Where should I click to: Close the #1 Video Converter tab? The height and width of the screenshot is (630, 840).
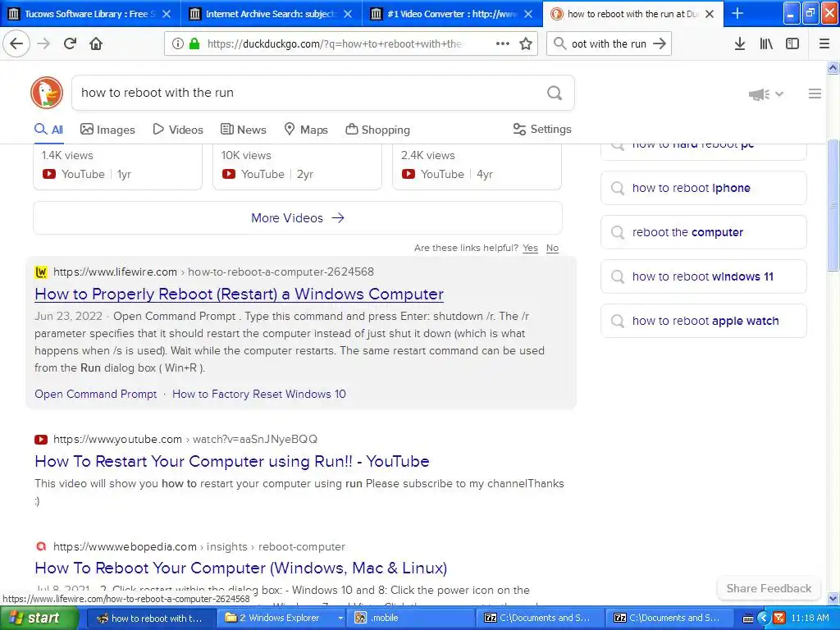(x=528, y=14)
